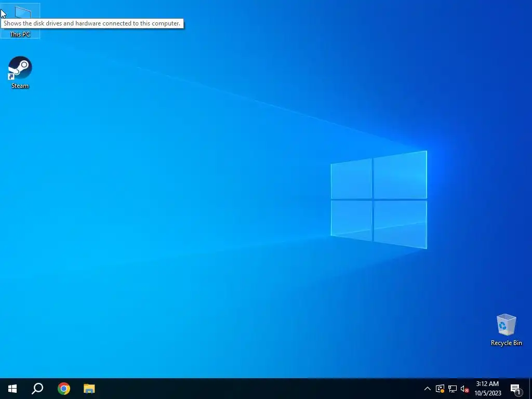Image resolution: width=532 pixels, height=399 pixels.
Task: Open the network status tray icon
Action: coord(453,389)
